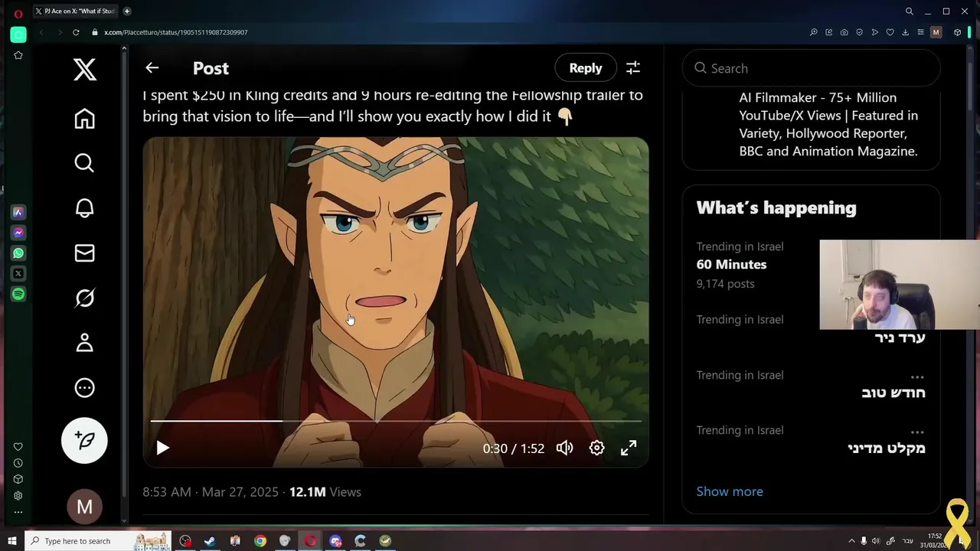Screen dimensions: 980x551
Task: Open options for the חודש טוב trend
Action: coord(917,377)
